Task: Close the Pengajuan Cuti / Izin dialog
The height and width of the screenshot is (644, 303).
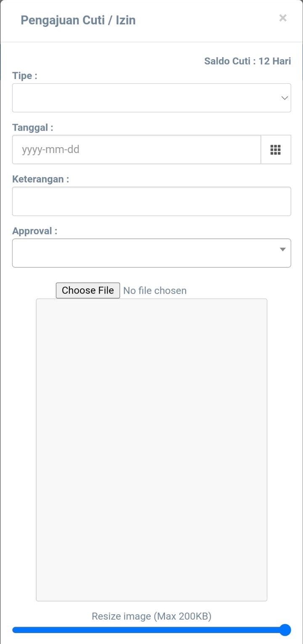Action: 283,18
